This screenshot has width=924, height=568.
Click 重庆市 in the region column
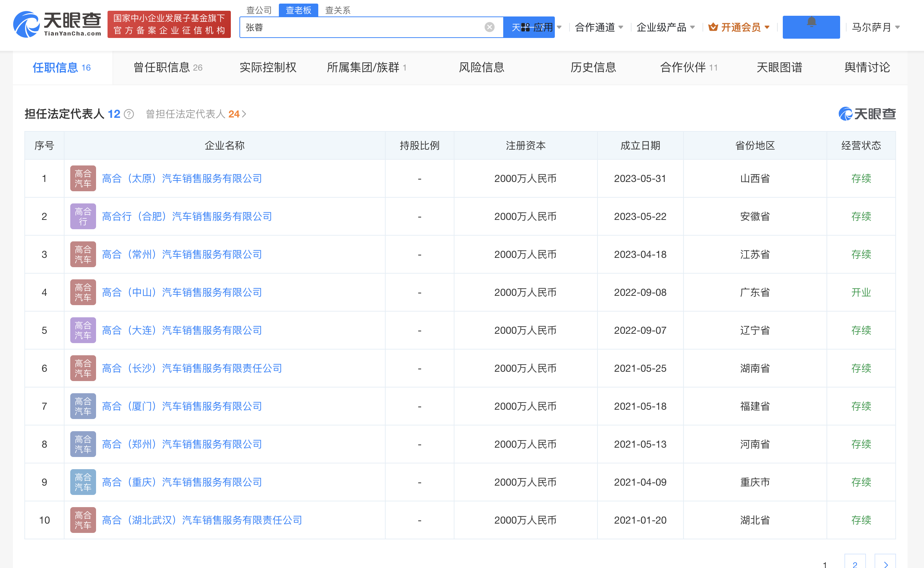[755, 482]
